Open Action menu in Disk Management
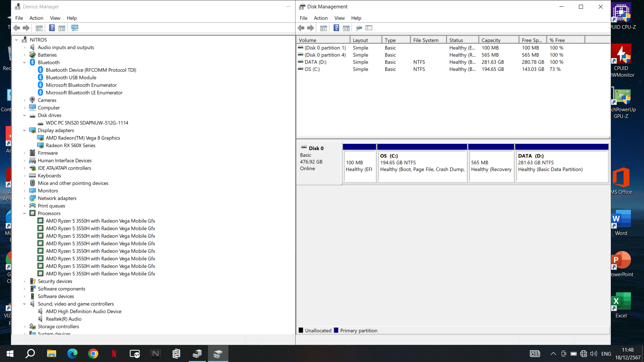Image resolution: width=644 pixels, height=362 pixels. point(321,18)
